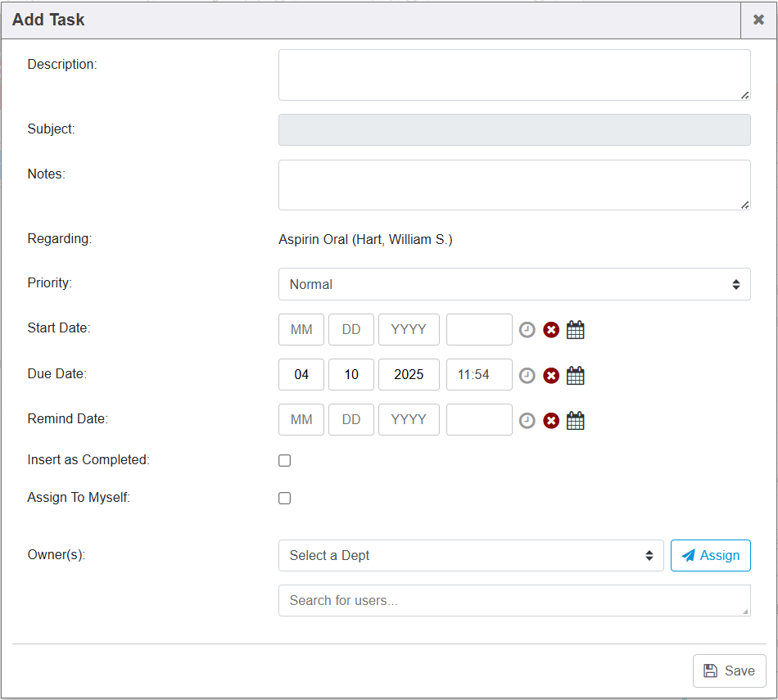Click the Search for users field
Viewport: 778px width, 700px height.
(514, 600)
